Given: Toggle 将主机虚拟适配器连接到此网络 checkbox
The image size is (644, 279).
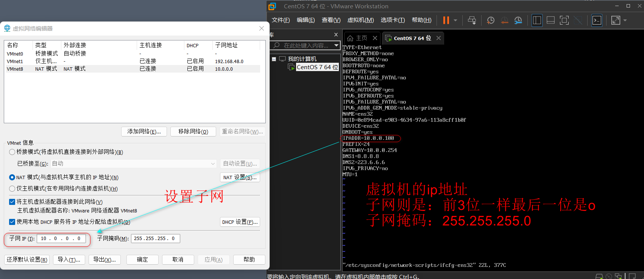Looking at the screenshot, I should click(x=12, y=202).
